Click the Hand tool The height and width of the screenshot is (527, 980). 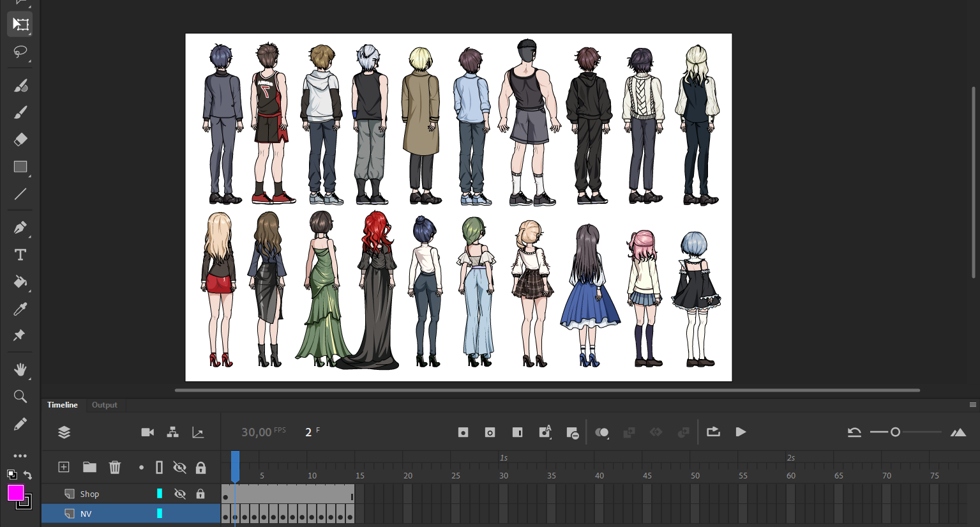20,369
